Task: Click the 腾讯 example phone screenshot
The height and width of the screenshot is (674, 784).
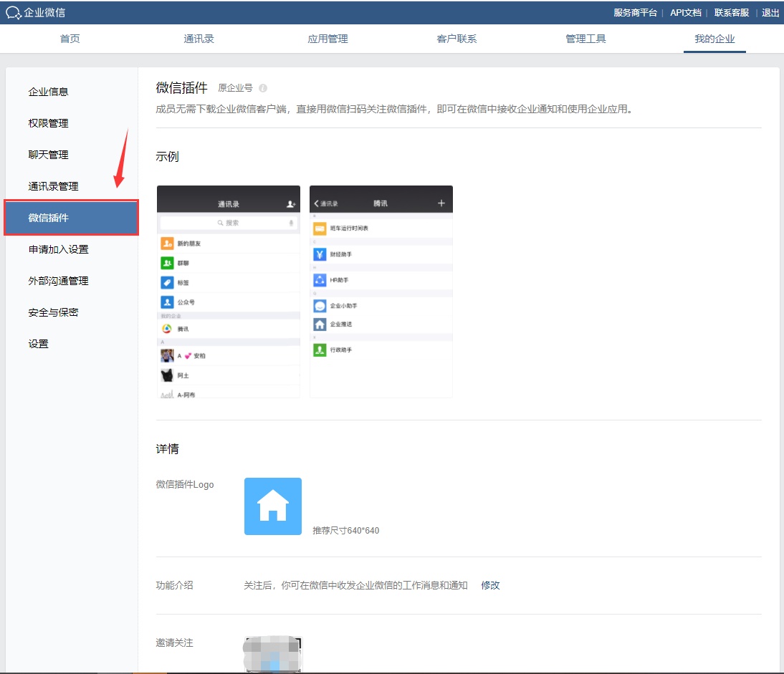Action: (381, 292)
